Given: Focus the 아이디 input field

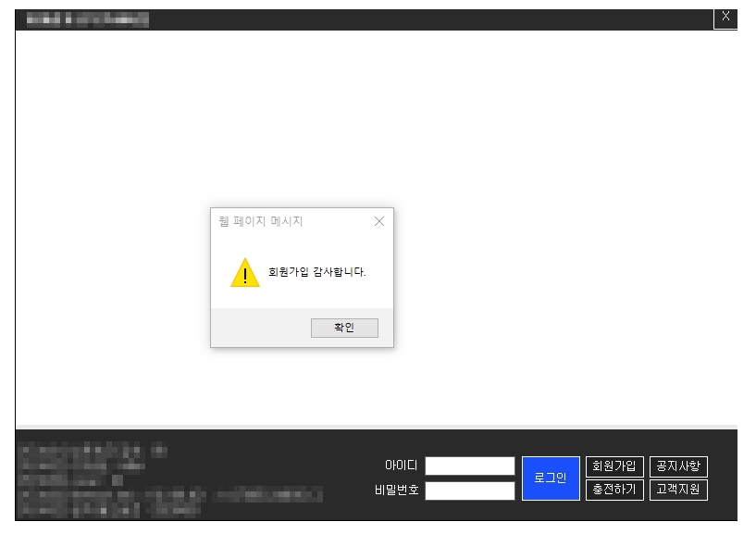Looking at the screenshot, I should pos(469,466).
